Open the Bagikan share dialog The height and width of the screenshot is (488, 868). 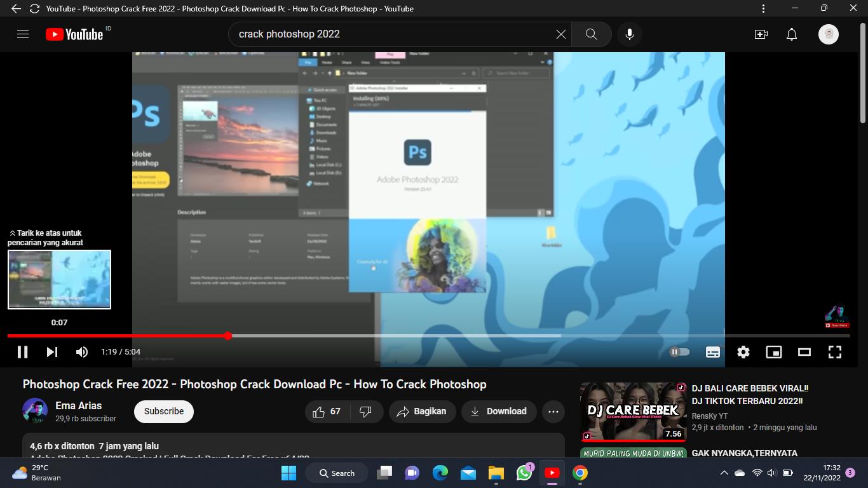[422, 412]
